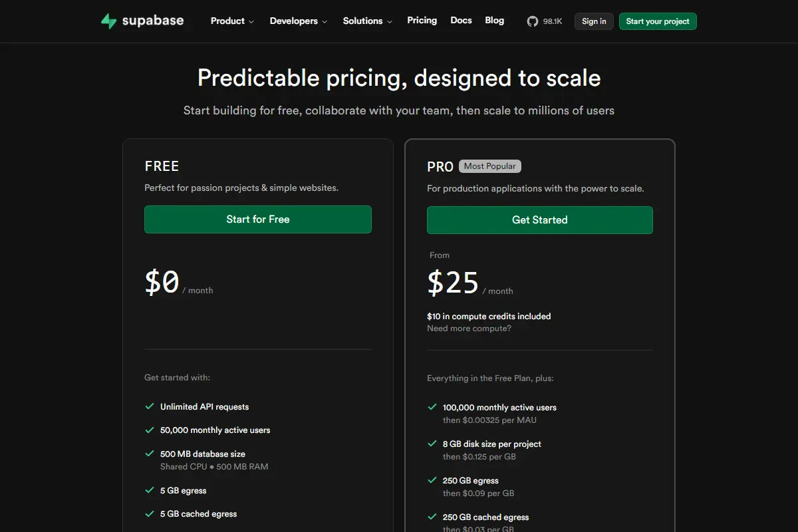Click the Supabase lightning bolt logo

[107, 21]
